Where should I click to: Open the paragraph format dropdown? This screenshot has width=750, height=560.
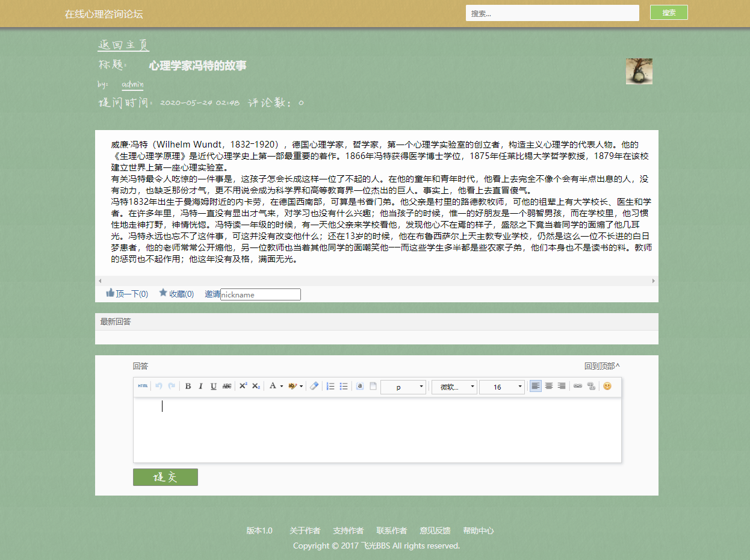click(x=403, y=387)
